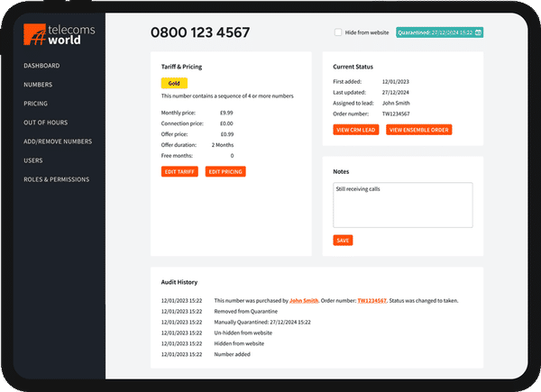The width and height of the screenshot is (541, 392).
Task: Go to Dashboard in sidebar
Action: click(41, 66)
